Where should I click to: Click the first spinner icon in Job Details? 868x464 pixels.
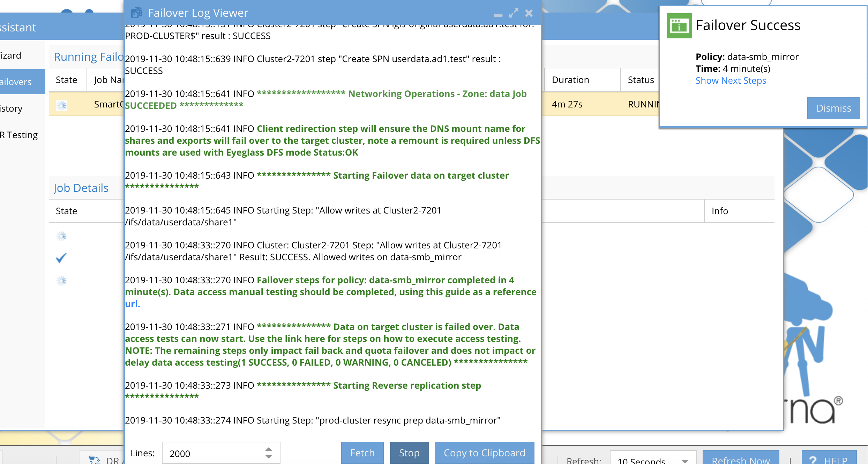(62, 236)
